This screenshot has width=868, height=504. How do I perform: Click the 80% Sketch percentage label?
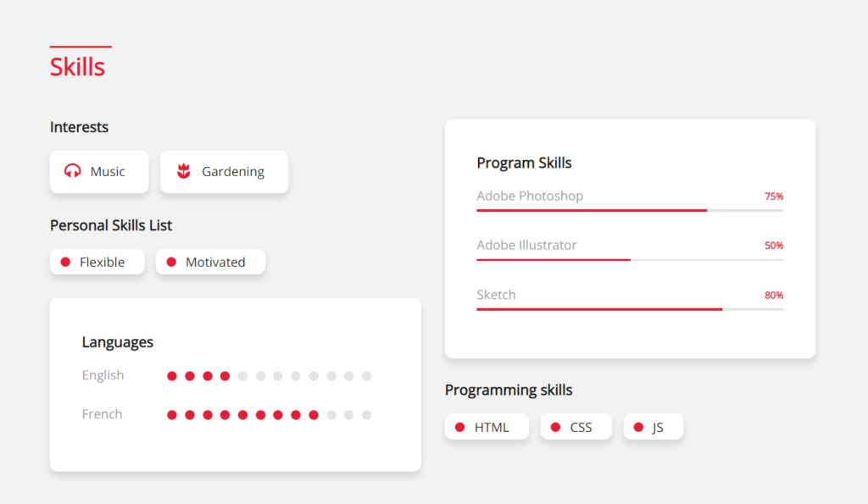point(774,296)
